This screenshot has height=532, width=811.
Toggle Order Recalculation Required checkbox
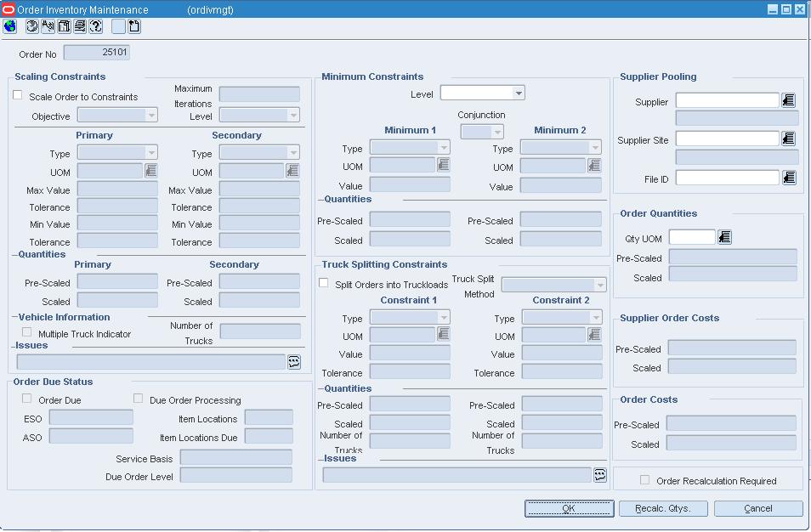click(644, 480)
